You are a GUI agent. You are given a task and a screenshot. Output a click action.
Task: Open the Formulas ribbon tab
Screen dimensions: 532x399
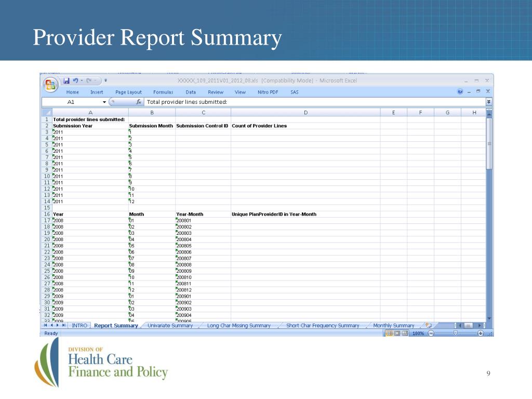(x=163, y=92)
